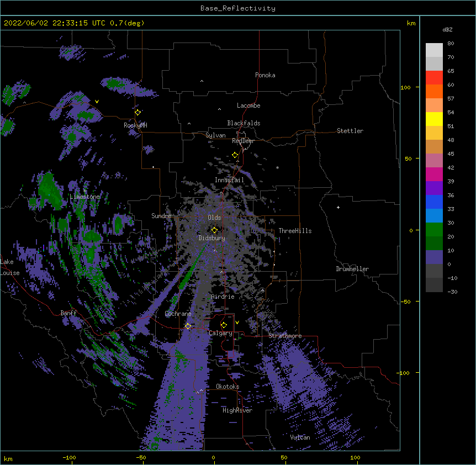Click the Lake Louise label
The image size is (476, 465).
point(10,267)
